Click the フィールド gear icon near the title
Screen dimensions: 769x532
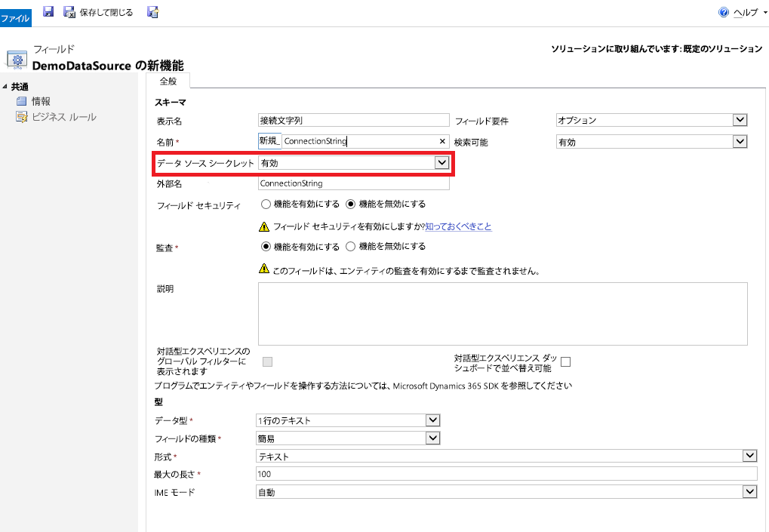[17, 59]
